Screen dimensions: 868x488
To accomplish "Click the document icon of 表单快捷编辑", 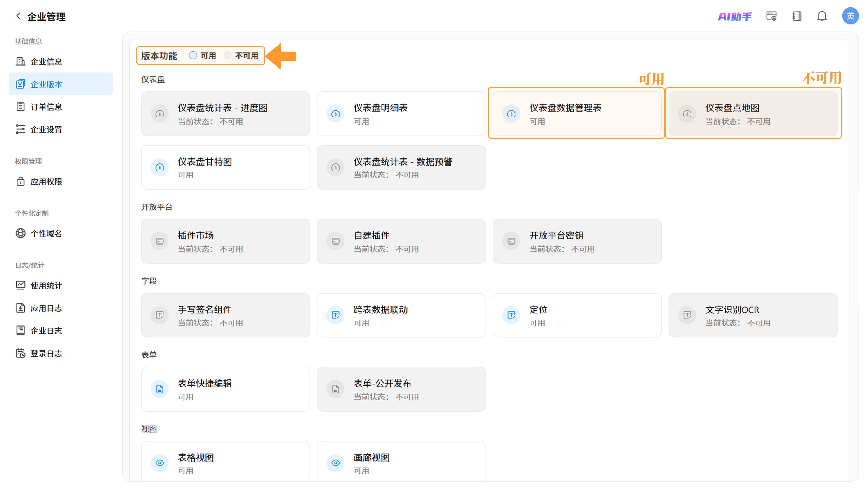I will click(x=160, y=389).
